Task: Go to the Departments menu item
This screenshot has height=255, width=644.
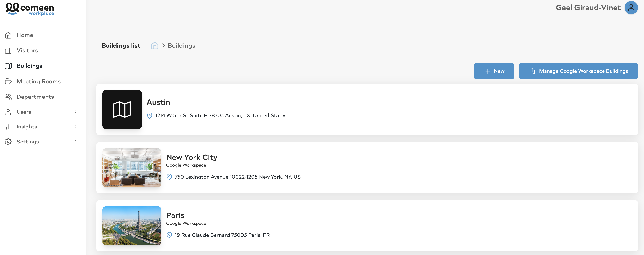Action: pyautogui.click(x=35, y=97)
